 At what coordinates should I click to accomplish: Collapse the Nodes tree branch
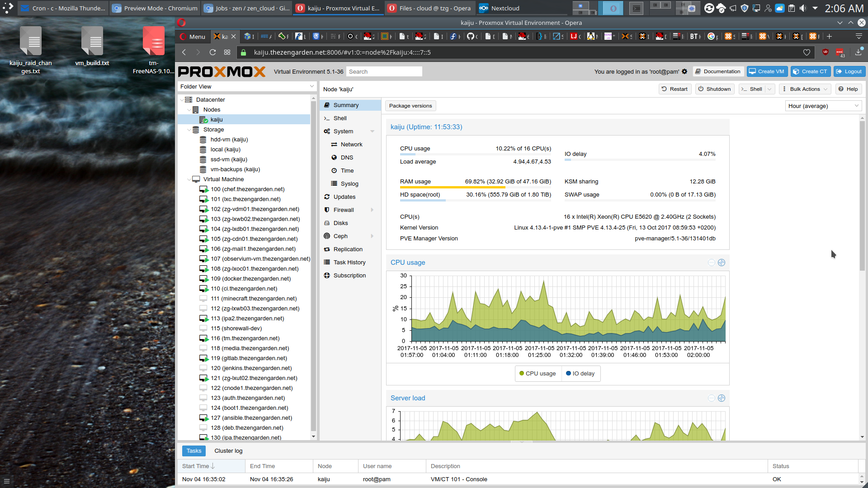pyautogui.click(x=189, y=110)
